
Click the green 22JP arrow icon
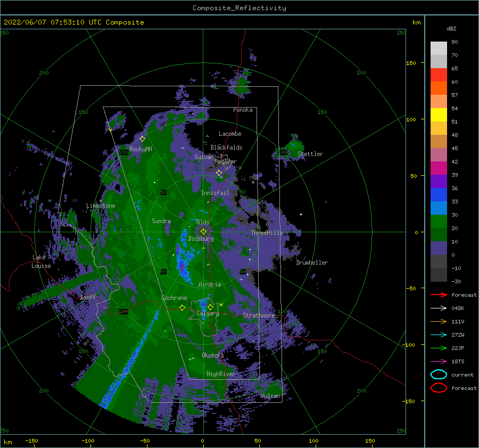pyautogui.click(x=439, y=348)
